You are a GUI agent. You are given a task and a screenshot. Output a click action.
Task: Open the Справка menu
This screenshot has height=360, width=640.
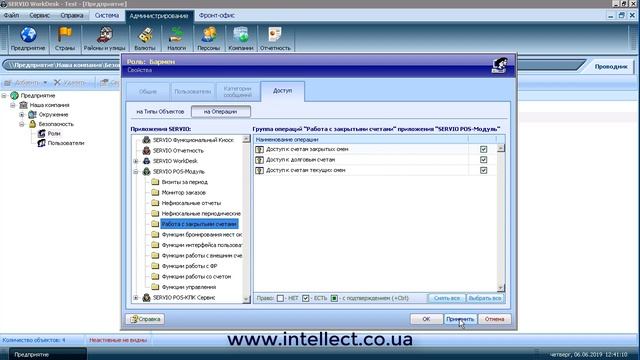point(72,15)
